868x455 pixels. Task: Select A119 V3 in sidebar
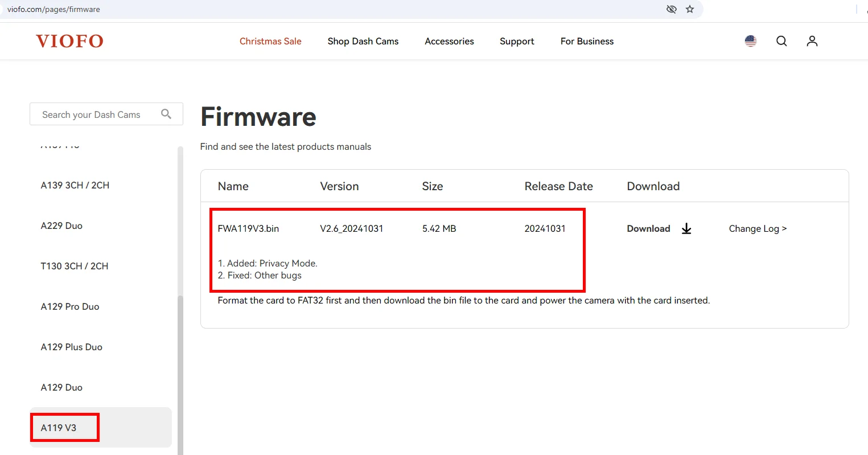coord(101,428)
